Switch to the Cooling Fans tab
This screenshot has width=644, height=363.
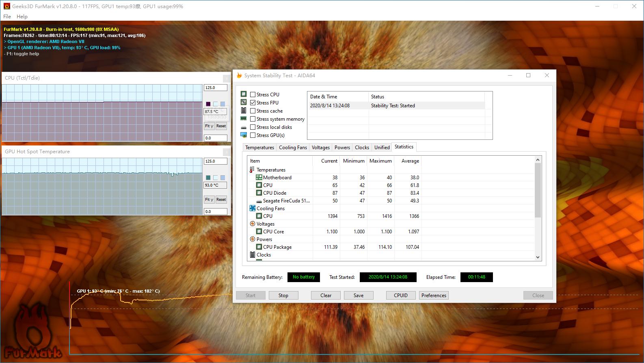(293, 148)
